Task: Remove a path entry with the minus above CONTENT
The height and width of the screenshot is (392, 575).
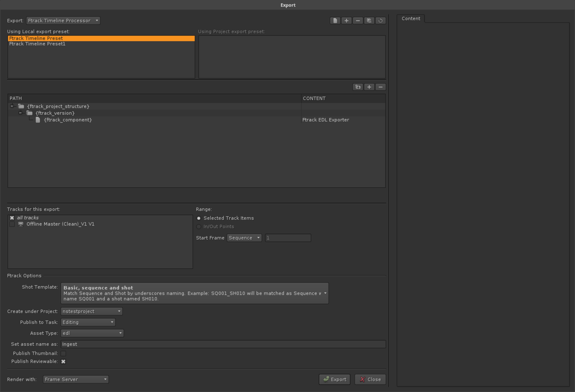Action: pos(380,87)
